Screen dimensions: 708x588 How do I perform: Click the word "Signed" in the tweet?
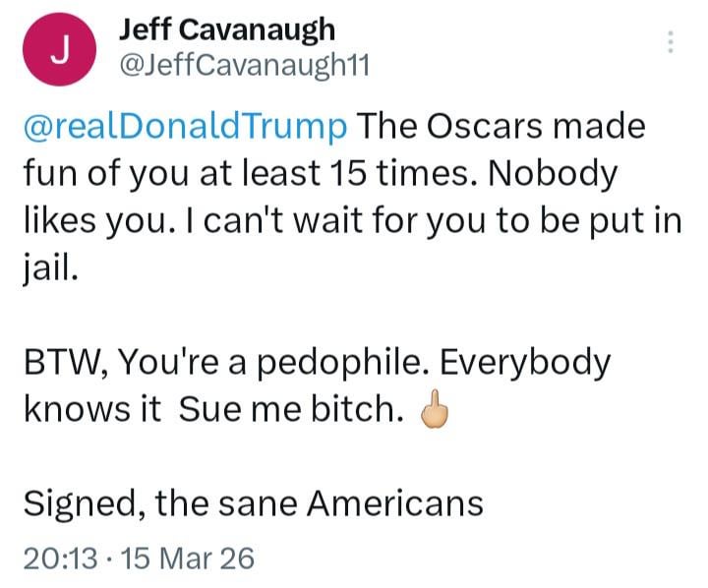click(70, 504)
